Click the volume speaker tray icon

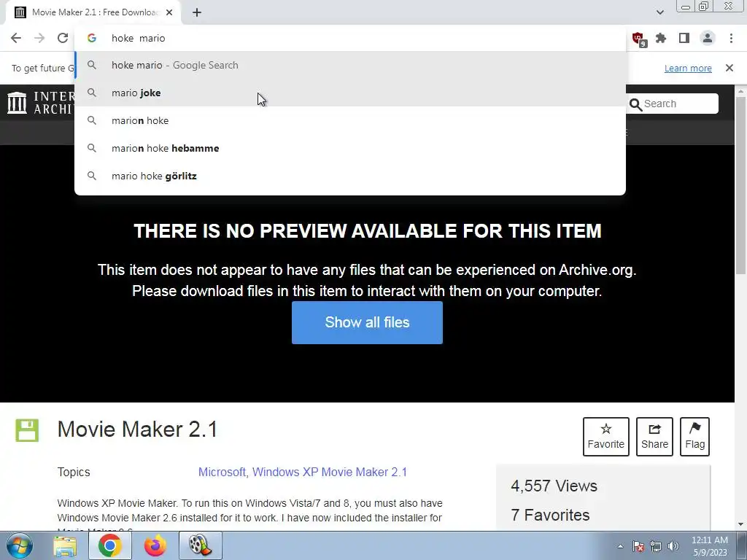[x=673, y=546]
